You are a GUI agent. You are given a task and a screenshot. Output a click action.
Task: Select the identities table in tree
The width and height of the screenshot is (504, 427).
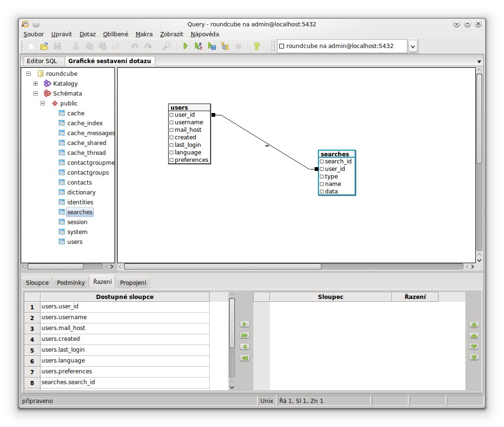click(80, 202)
